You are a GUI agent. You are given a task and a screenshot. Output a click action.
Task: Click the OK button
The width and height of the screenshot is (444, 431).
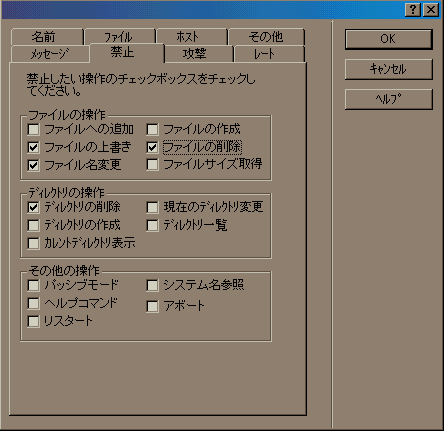[x=388, y=39]
